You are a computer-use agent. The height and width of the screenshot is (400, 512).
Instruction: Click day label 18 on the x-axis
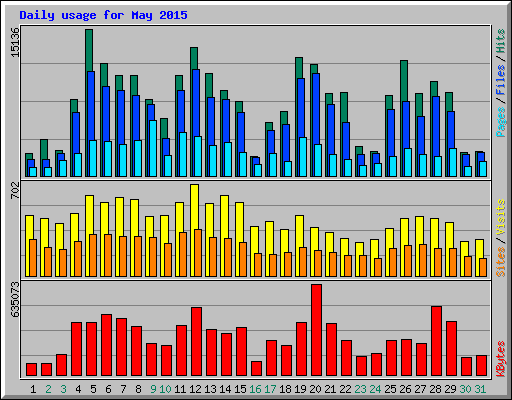[285, 389]
